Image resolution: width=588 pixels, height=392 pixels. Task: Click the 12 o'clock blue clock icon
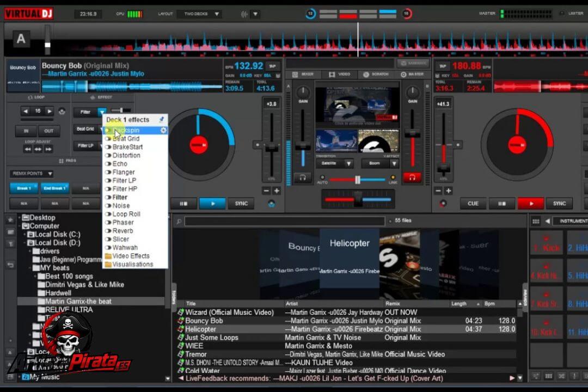[x=310, y=14]
